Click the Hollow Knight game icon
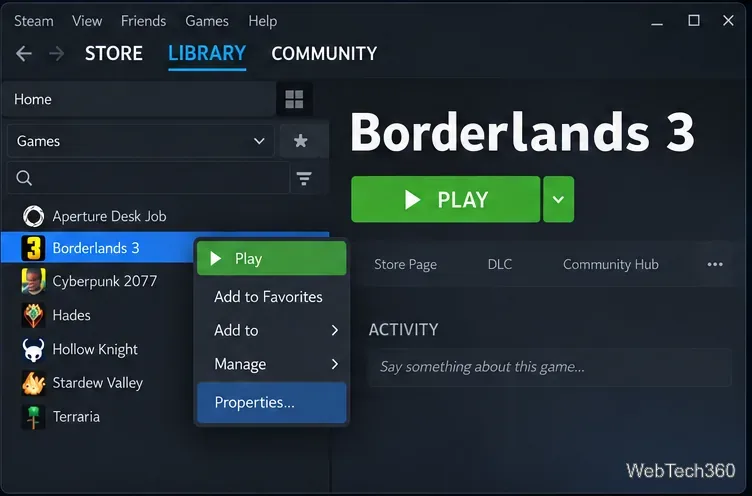This screenshot has height=496, width=752. tap(34, 349)
